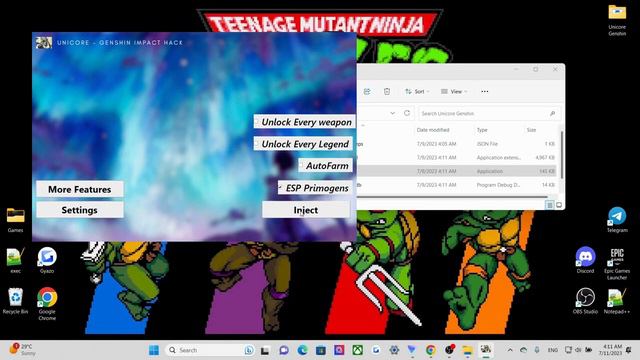Click the taskbar Search box
Image resolution: width=640 pixels, height=360 pixels.
[210, 350]
